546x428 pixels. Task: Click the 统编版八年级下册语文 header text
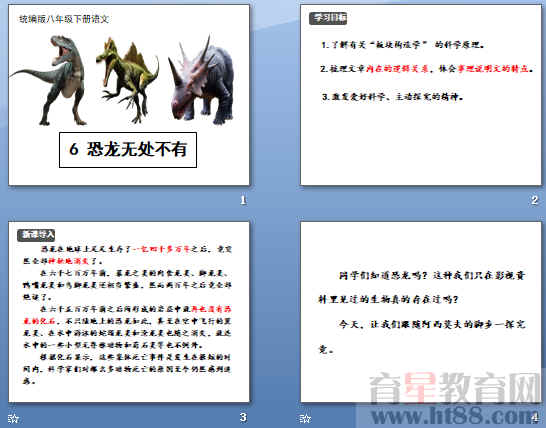(64, 19)
